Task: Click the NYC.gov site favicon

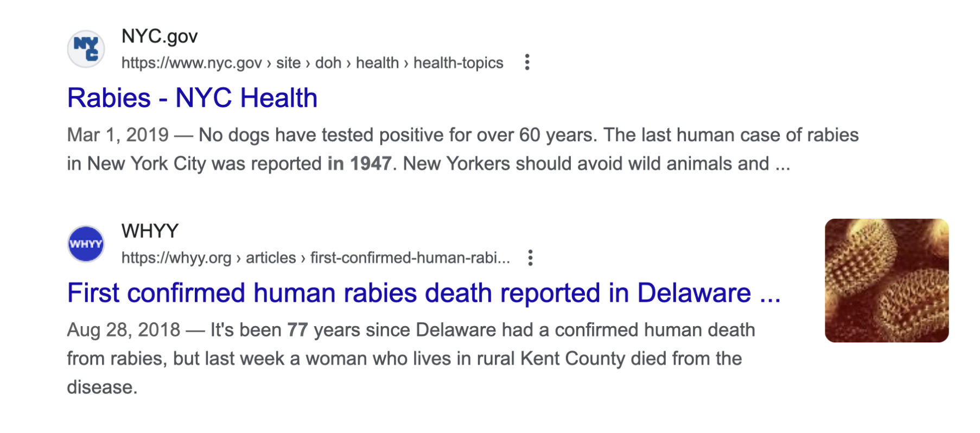Action: click(86, 49)
